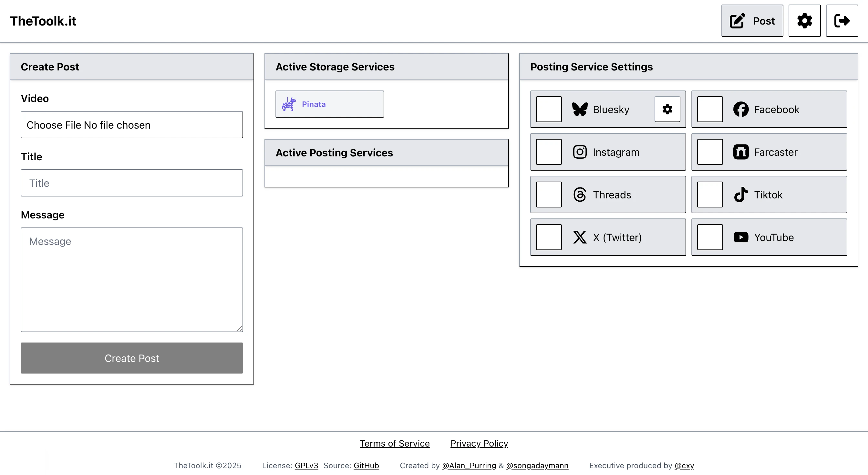The image size is (868, 475).
Task: Click the Farcaster icon
Action: click(x=741, y=152)
